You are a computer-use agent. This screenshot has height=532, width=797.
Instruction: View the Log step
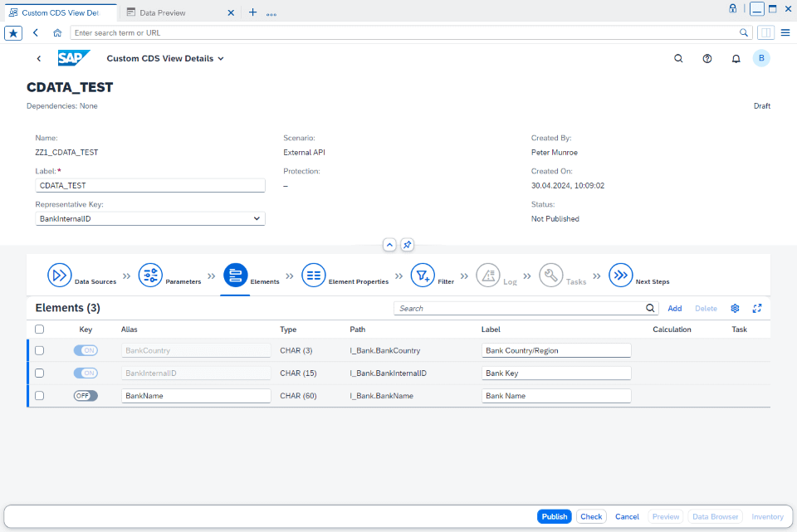point(489,275)
